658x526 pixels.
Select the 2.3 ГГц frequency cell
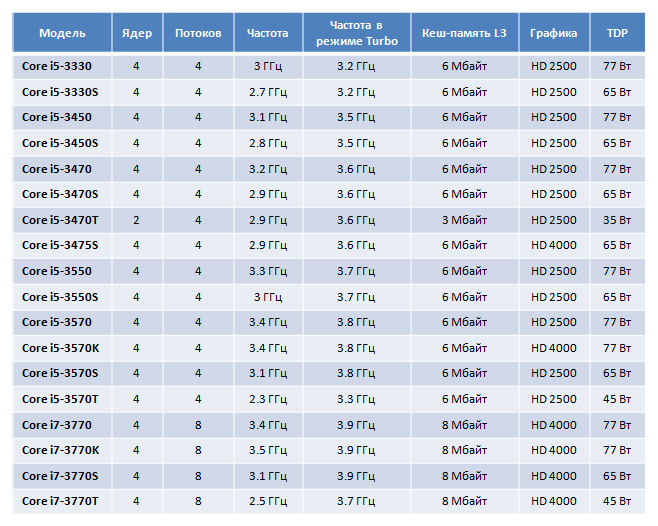[268, 399]
